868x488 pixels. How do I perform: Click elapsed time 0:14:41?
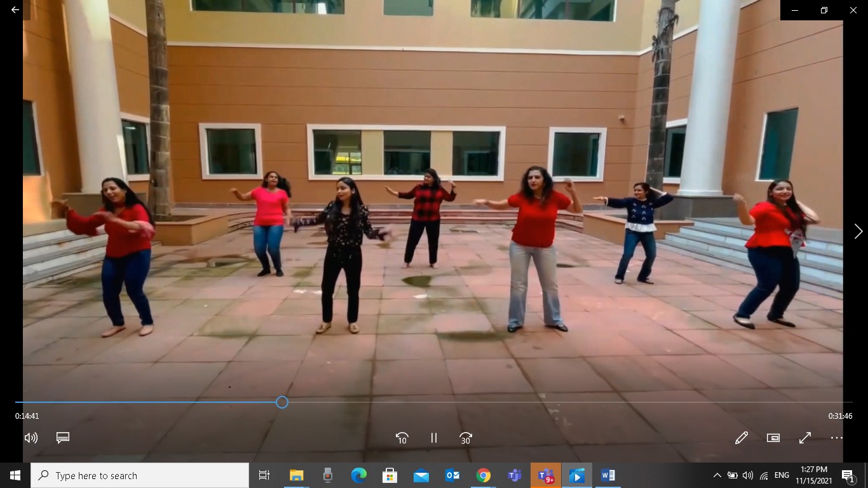27,416
